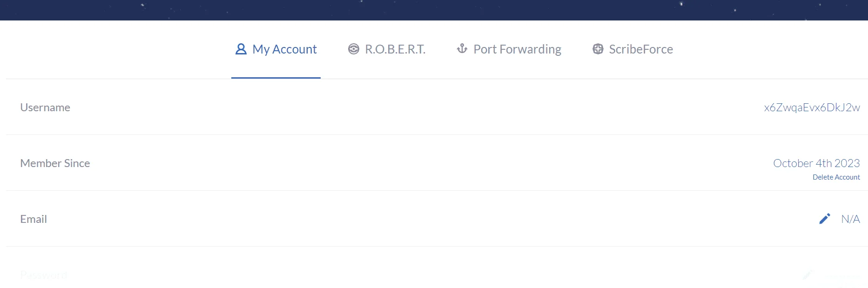Image resolution: width=868 pixels, height=288 pixels.
Task: Click the Delete Account link
Action: coord(836,177)
